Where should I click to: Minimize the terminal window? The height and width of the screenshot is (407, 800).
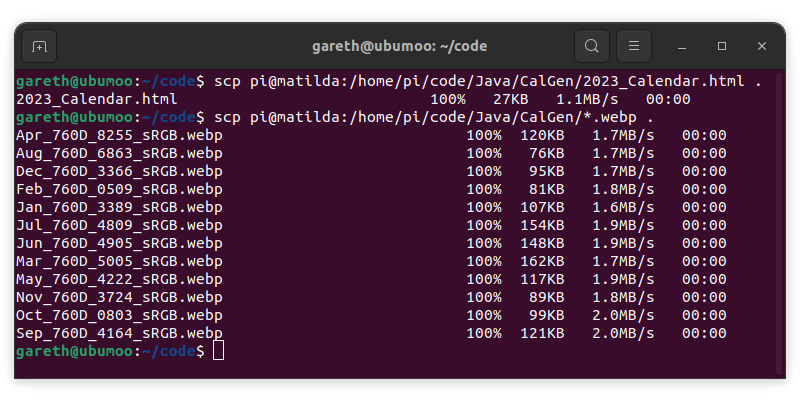point(682,46)
